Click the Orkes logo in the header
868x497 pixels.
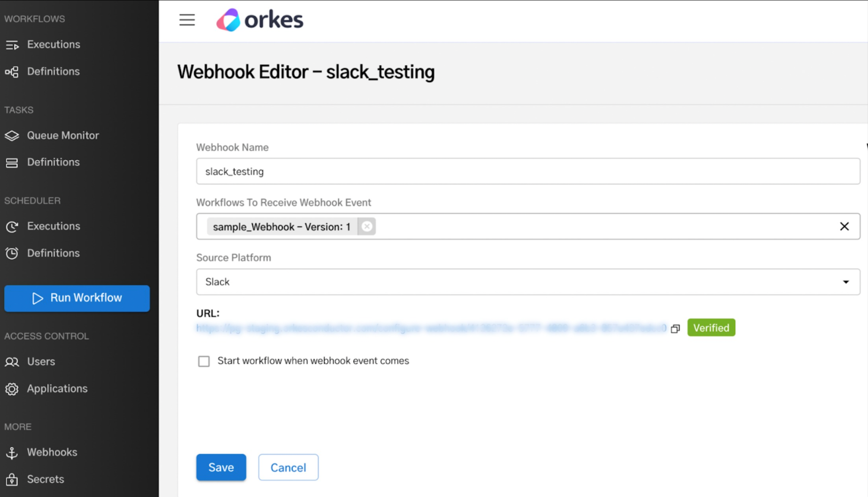coord(259,20)
